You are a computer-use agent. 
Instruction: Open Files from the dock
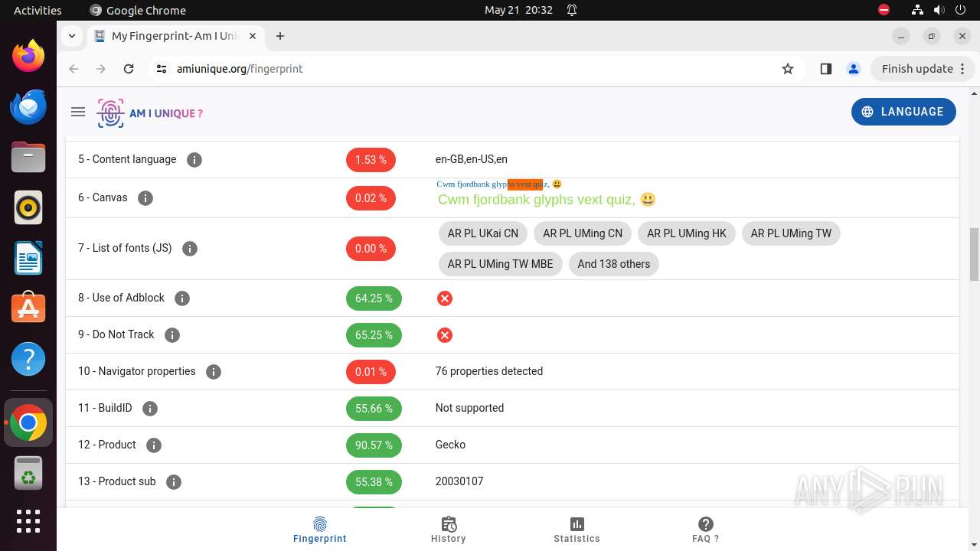point(28,157)
